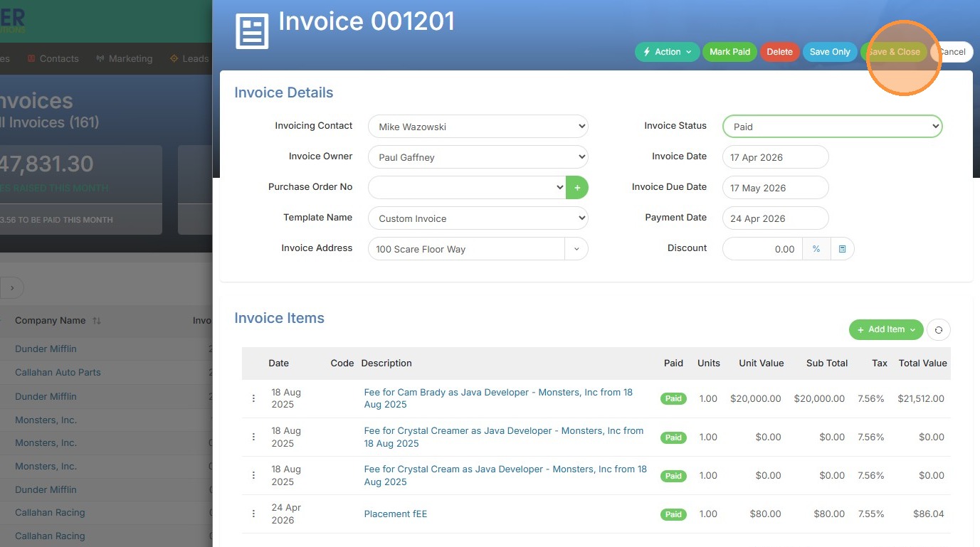Click the invoice document icon beside the title
The height and width of the screenshot is (547, 980).
pos(252,31)
